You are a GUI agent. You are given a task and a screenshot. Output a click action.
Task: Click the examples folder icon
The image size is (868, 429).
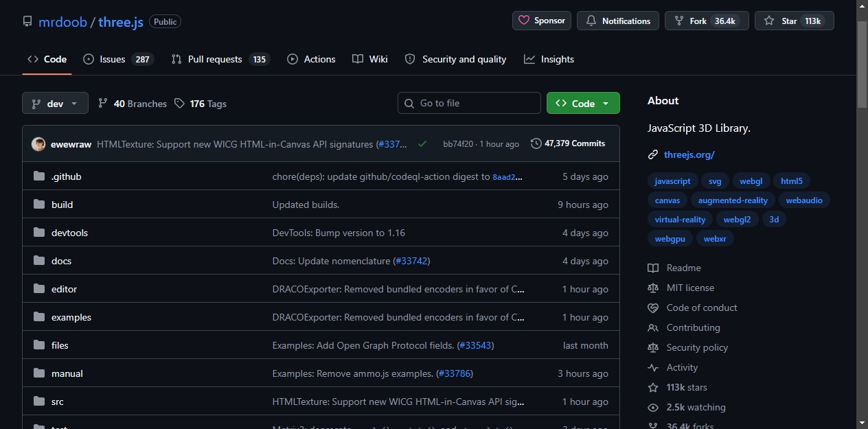pos(39,317)
